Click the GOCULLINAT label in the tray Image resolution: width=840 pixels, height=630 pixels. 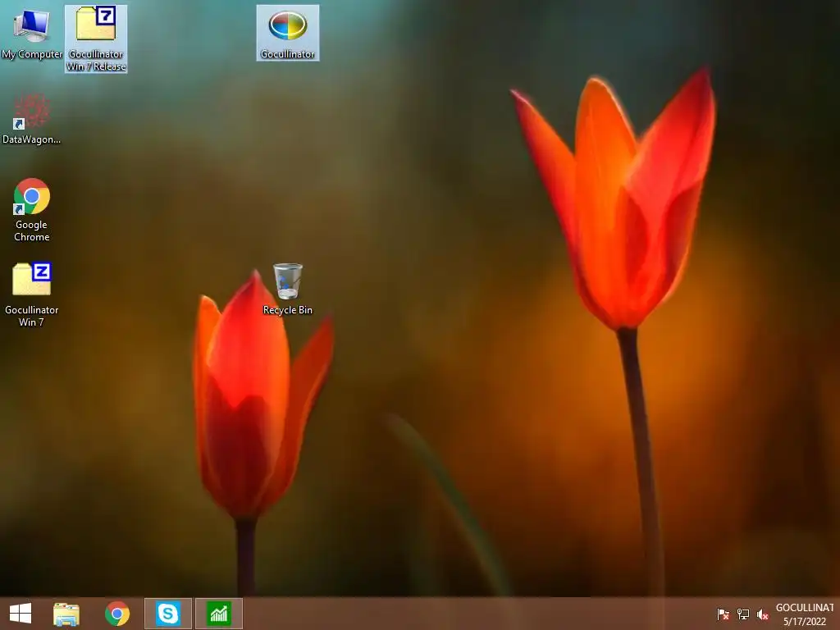pos(805,608)
